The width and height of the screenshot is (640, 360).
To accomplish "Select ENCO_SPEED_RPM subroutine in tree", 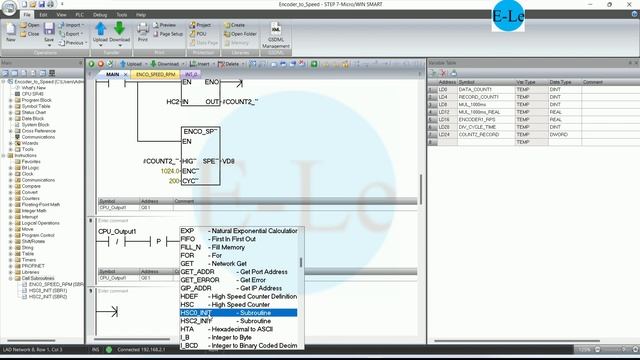I will [x=56, y=284].
